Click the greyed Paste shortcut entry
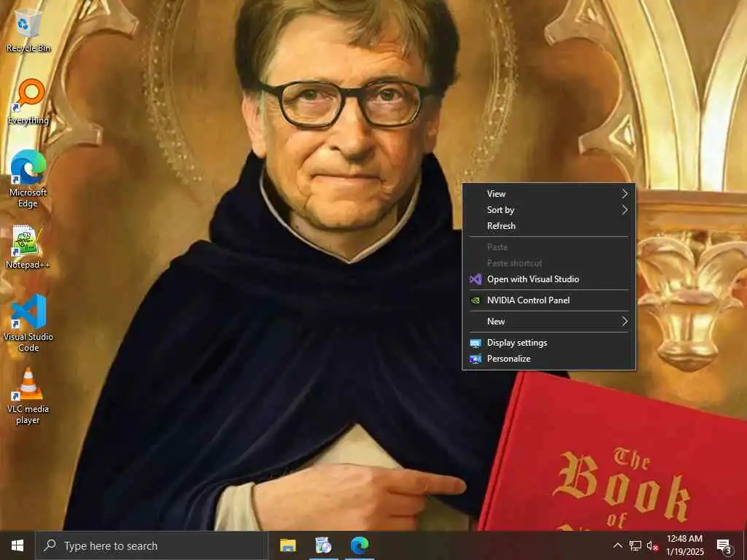 pyautogui.click(x=549, y=263)
